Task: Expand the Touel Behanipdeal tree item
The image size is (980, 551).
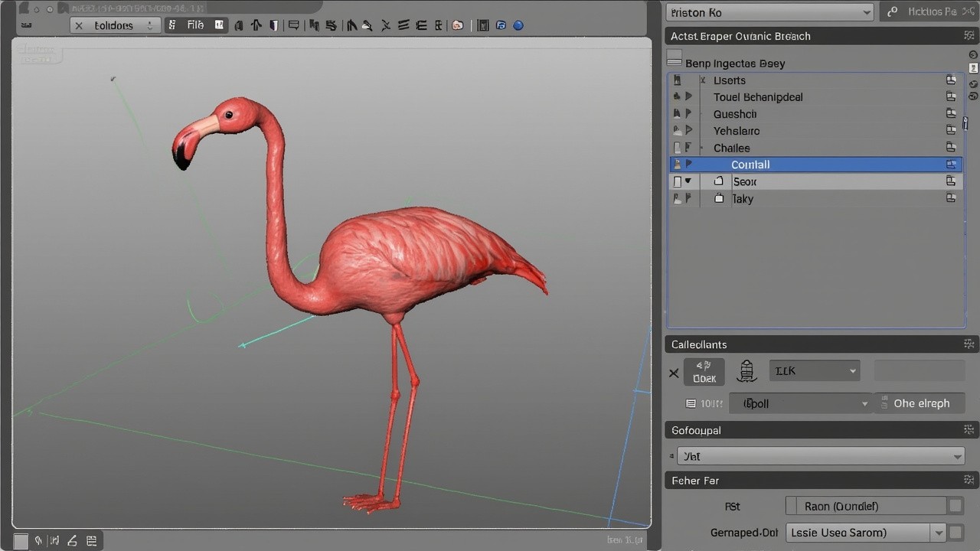Action: tap(688, 97)
